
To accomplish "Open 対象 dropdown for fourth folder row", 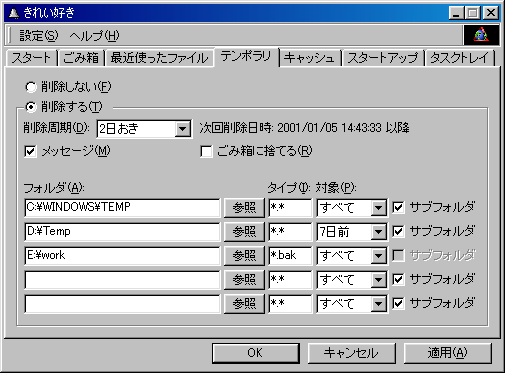I will pos(352,280).
